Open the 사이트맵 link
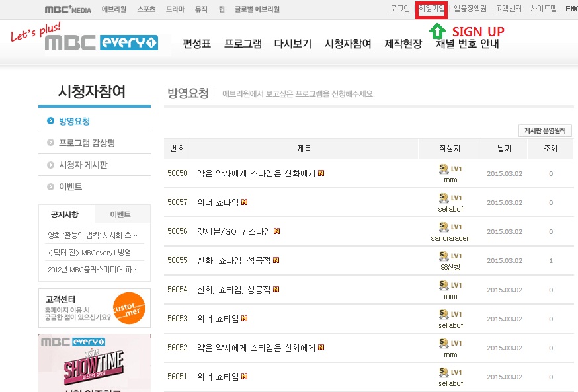 click(x=544, y=9)
